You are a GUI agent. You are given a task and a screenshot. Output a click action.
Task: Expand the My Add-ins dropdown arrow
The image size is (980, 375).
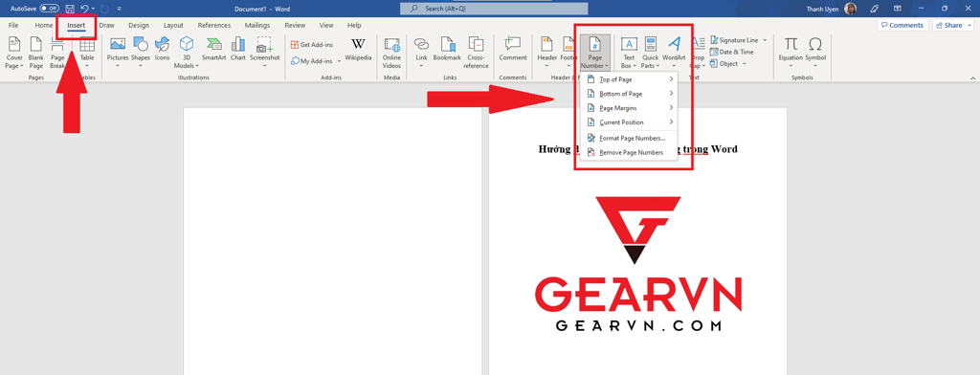[x=339, y=61]
